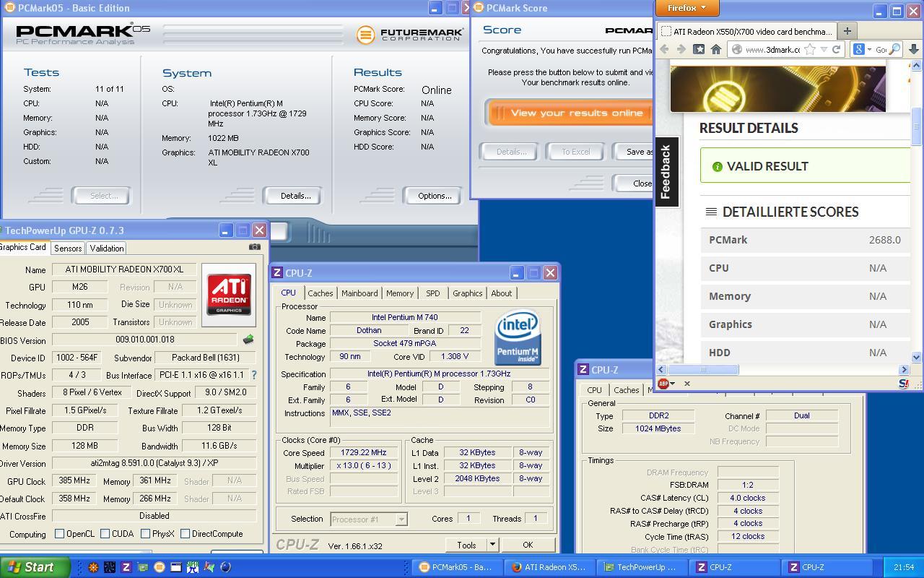This screenshot has width=924, height=578.
Task: Switch to the Sensors tab in GPU-Z
Action: pyautogui.click(x=68, y=248)
